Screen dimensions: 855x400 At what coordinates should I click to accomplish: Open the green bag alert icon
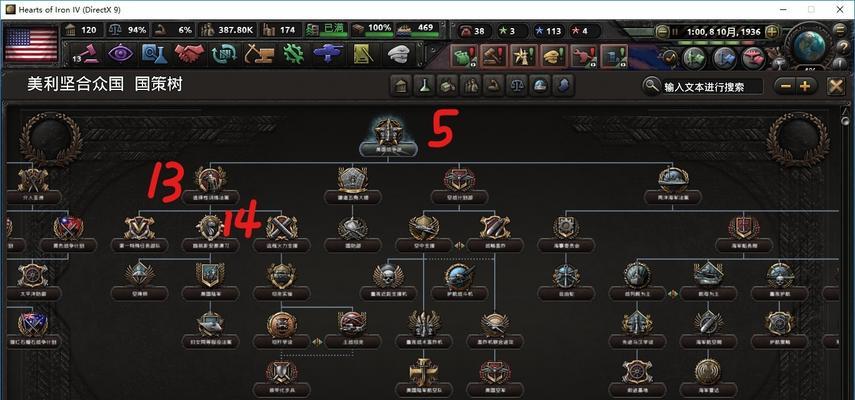pyautogui.click(x=462, y=56)
